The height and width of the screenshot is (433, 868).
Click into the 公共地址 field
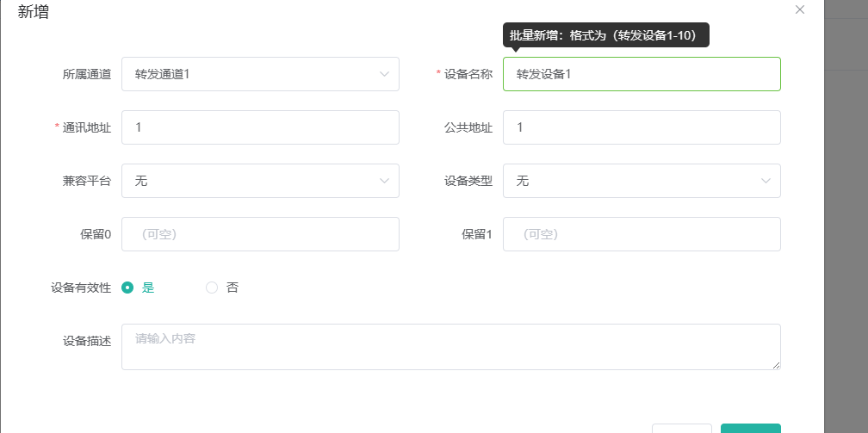click(x=642, y=127)
